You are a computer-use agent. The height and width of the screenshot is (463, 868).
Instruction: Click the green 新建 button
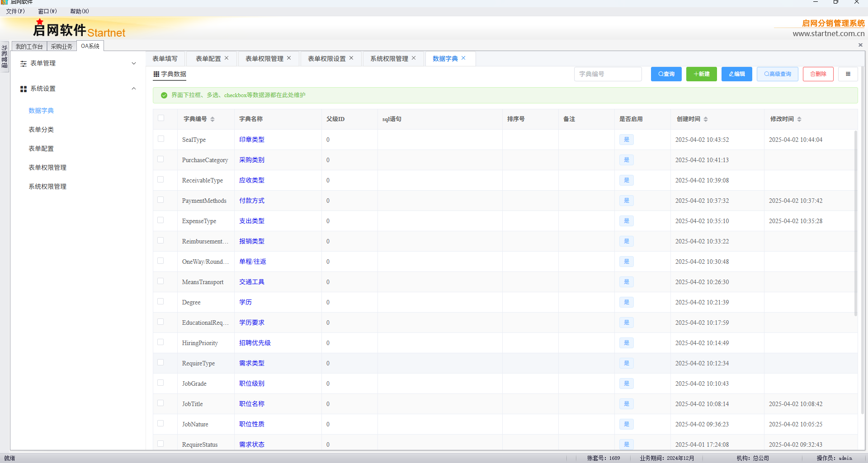(701, 74)
